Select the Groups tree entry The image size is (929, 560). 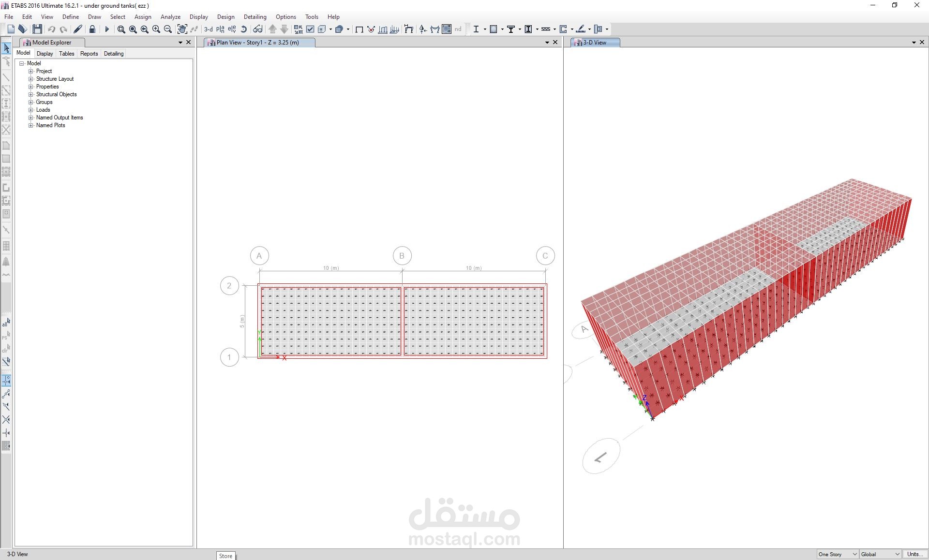coord(44,102)
